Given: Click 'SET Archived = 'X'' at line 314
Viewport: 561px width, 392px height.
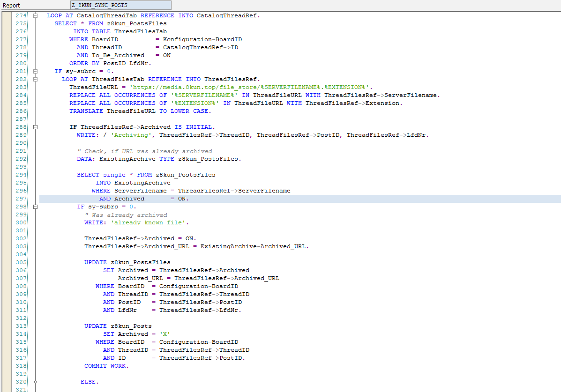Looking at the screenshot, I should (137, 334).
